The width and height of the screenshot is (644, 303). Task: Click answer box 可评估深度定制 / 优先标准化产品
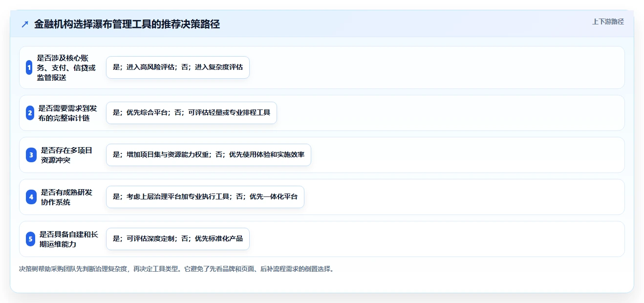[x=178, y=239]
